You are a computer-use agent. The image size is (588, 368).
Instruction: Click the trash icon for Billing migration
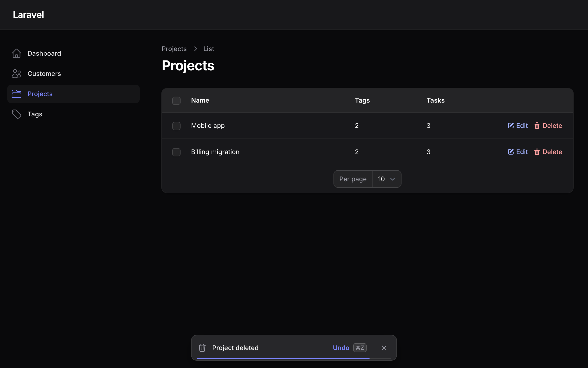pos(537,152)
